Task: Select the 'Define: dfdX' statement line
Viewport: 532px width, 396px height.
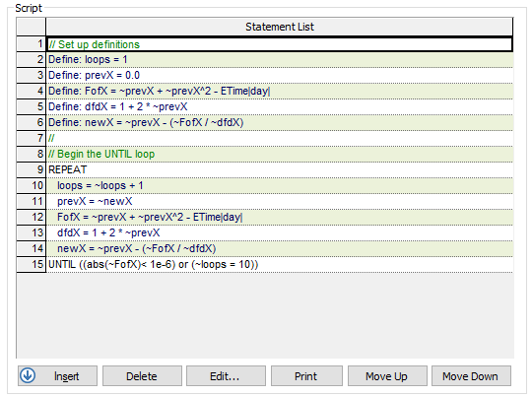Action: click(280, 107)
